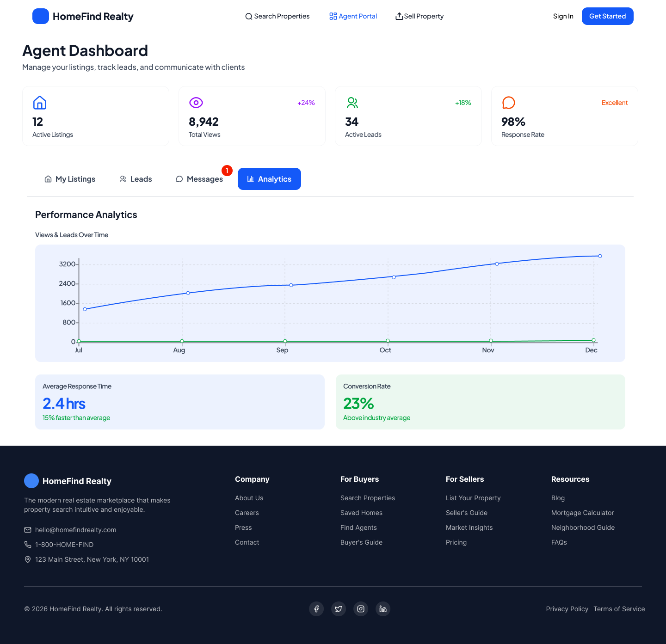666x644 pixels.
Task: Switch to the Leads tab
Action: [x=135, y=179]
